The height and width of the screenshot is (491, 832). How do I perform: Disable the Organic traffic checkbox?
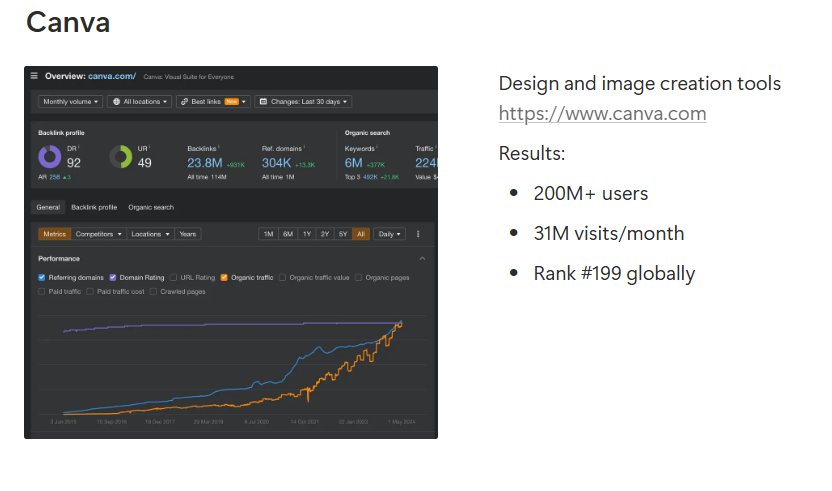click(225, 277)
